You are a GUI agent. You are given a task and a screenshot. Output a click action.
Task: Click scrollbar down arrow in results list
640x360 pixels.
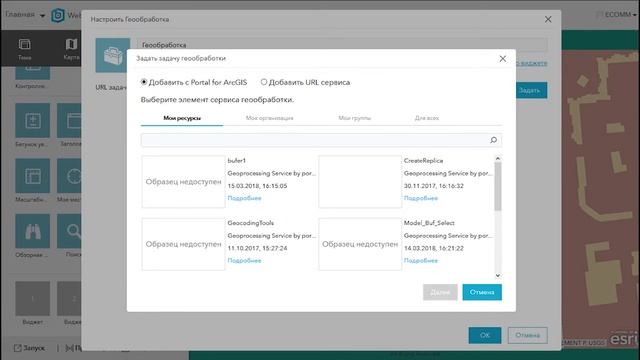click(x=498, y=276)
